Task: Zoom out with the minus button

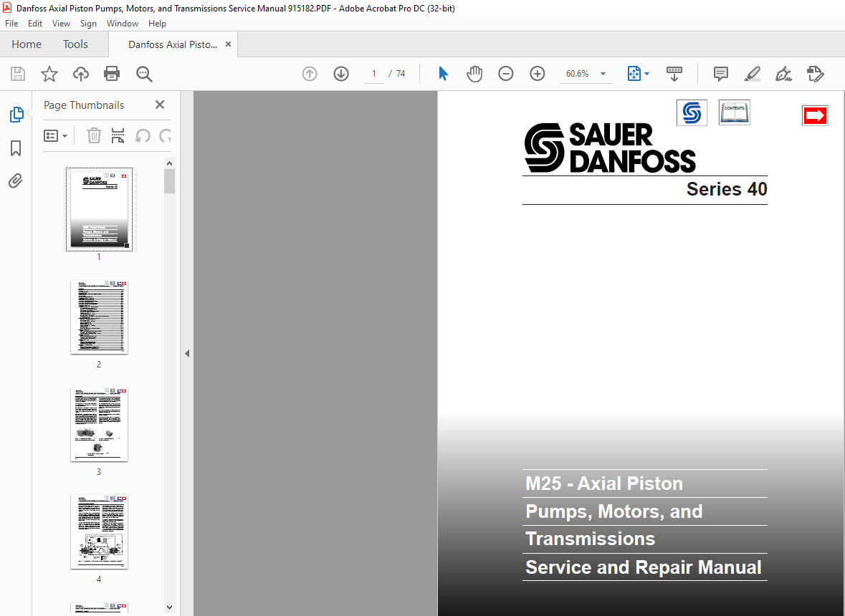Action: pyautogui.click(x=505, y=74)
